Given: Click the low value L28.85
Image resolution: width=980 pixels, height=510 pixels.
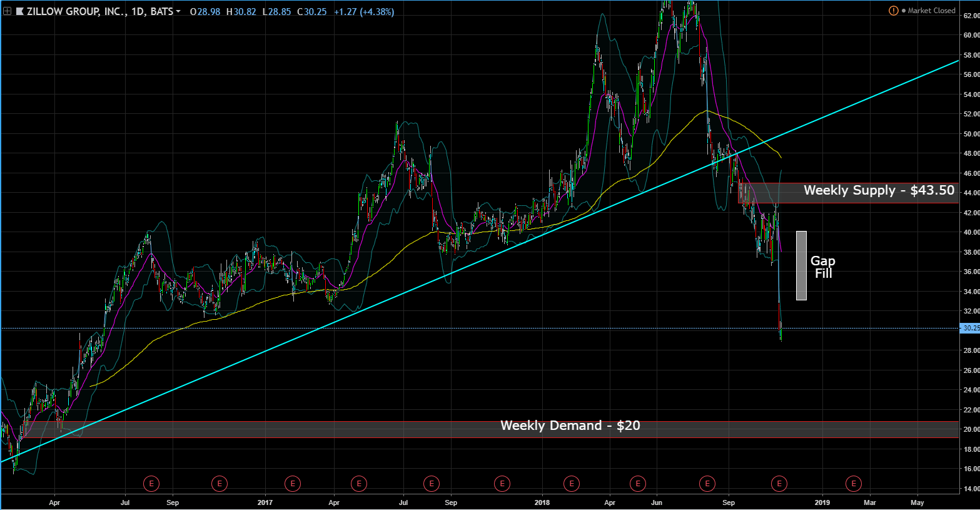Looking at the screenshot, I should coord(276,11).
